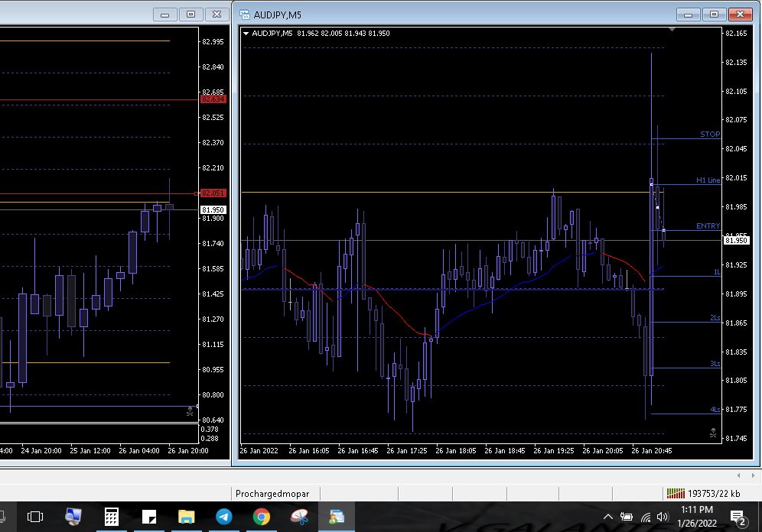
Task: Click the Task View button
Action: [35, 517]
